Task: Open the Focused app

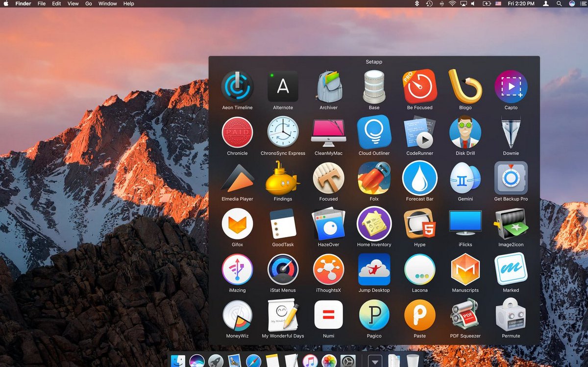Action: [328, 178]
